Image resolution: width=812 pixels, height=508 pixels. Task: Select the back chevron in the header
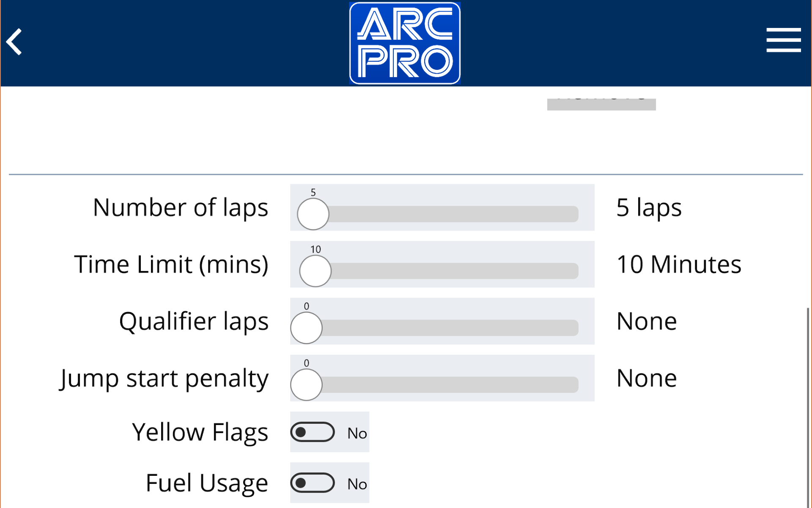(x=14, y=42)
